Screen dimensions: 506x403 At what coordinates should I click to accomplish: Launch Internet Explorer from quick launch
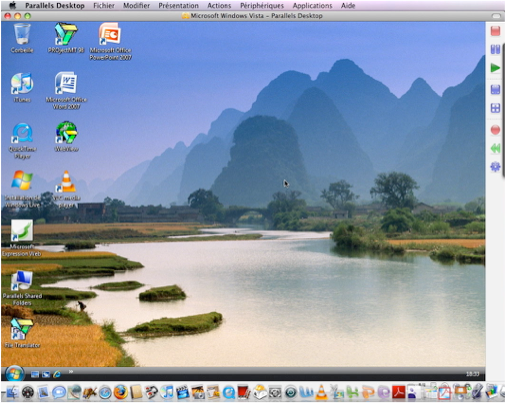(x=57, y=374)
